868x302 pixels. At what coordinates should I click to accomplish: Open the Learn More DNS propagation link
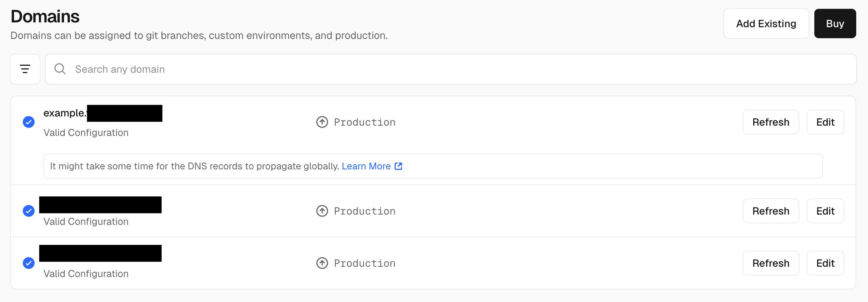click(x=366, y=166)
